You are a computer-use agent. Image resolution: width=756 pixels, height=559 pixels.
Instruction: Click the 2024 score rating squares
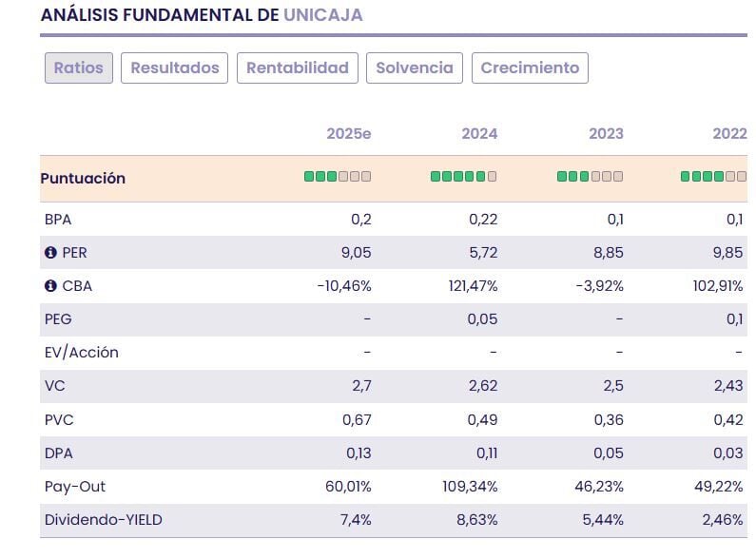(463, 177)
